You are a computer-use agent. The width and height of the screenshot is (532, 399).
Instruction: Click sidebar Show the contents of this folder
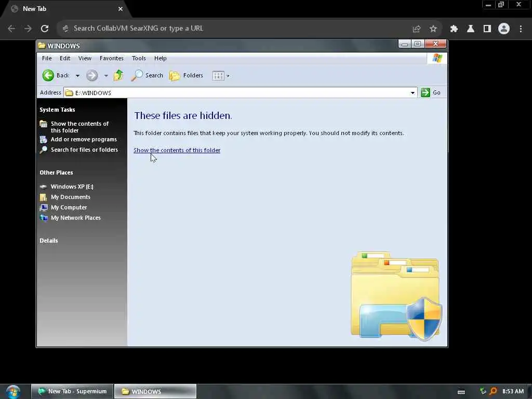tap(79, 127)
